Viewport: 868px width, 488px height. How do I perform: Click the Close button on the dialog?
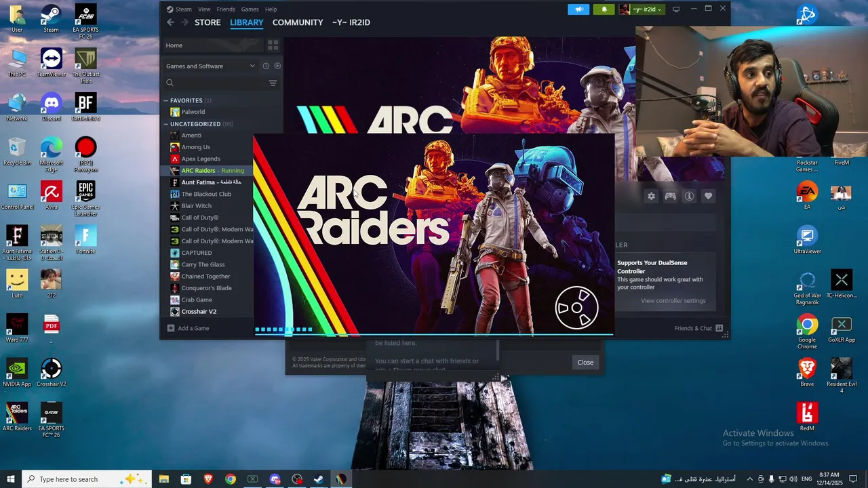pos(585,362)
